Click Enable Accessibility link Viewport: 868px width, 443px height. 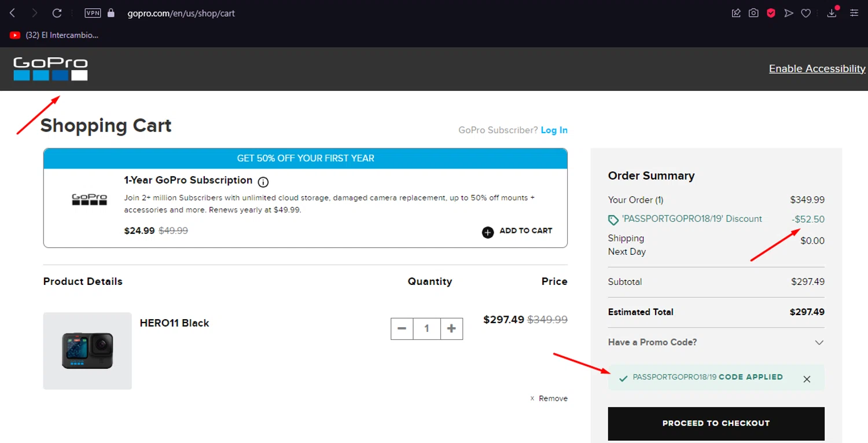point(816,69)
